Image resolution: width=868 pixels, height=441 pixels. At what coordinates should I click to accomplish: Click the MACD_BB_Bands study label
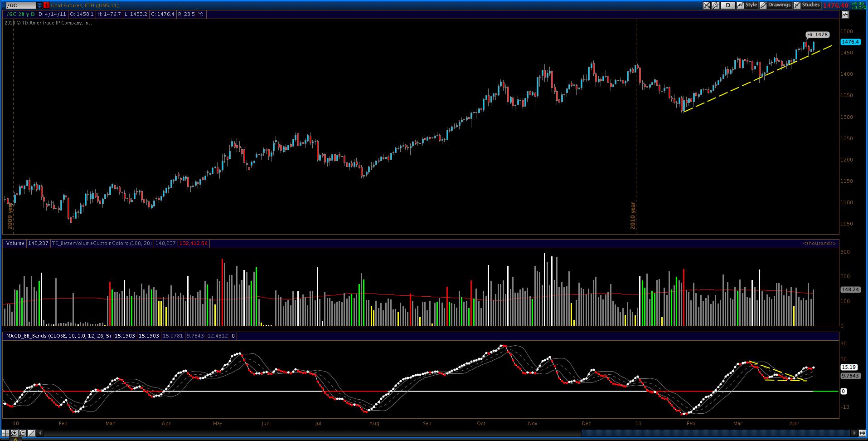pos(58,336)
